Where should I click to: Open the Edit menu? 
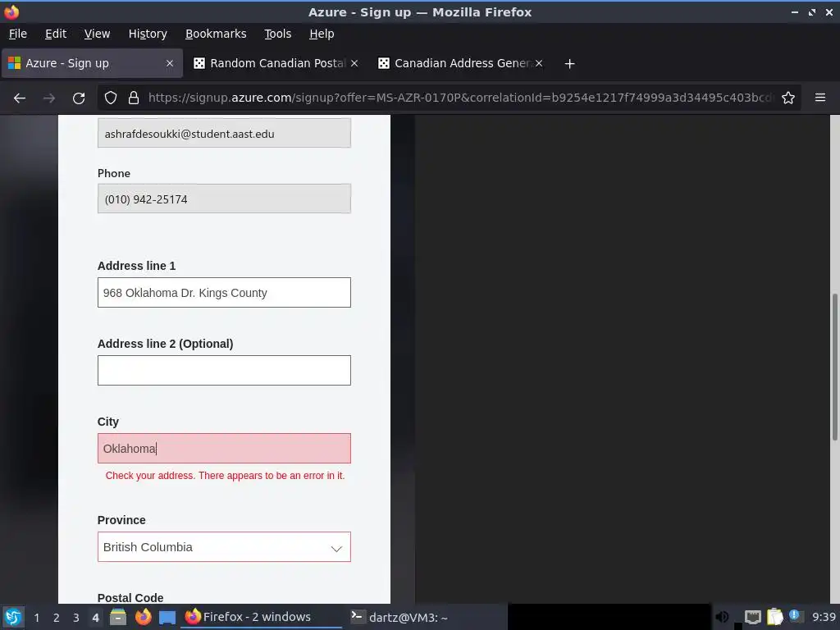coord(56,34)
